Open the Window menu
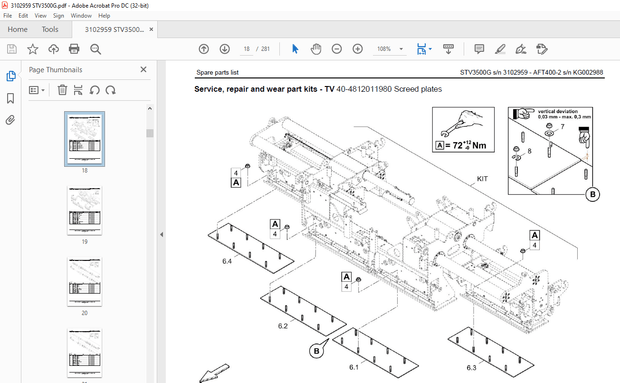 click(81, 16)
